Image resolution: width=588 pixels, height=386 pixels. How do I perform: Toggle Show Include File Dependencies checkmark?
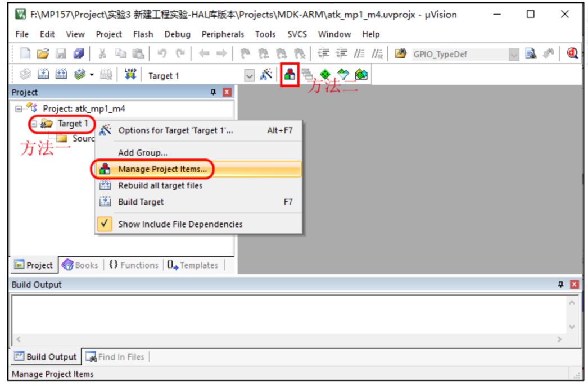[105, 224]
